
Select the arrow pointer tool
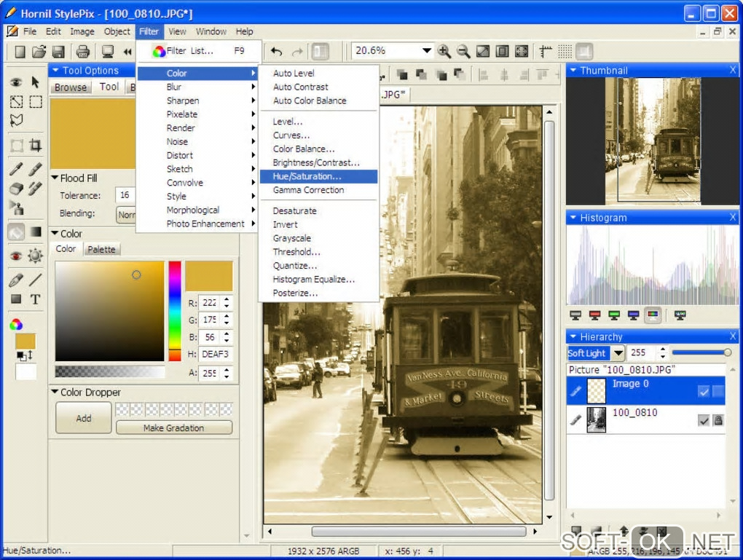pos(35,82)
